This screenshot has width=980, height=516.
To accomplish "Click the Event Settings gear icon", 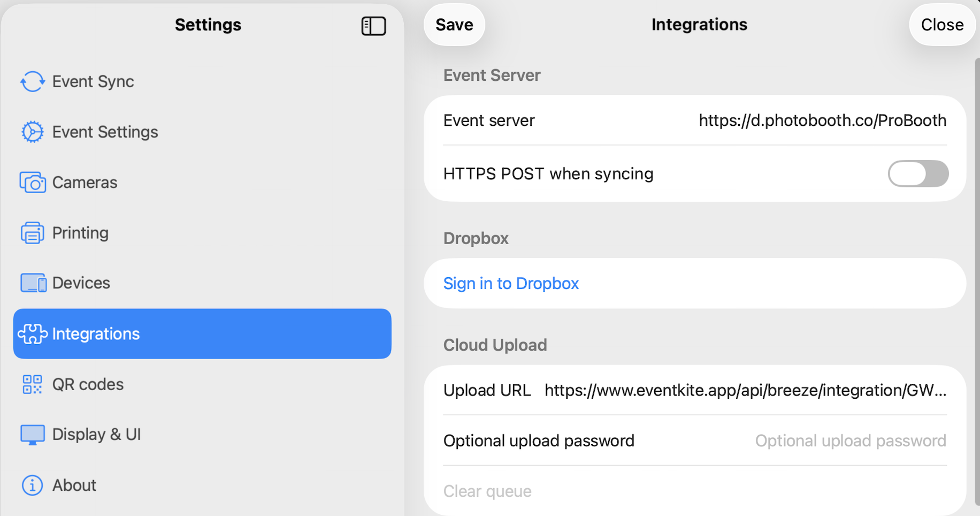I will 33,132.
